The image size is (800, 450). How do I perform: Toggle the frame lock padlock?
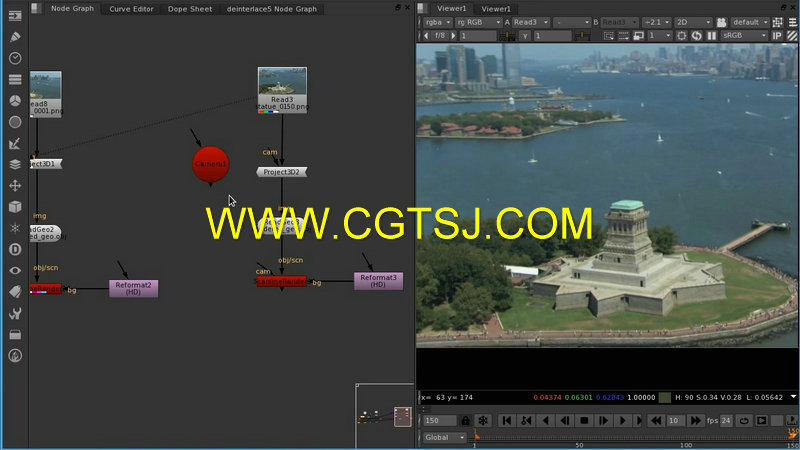(x=465, y=421)
